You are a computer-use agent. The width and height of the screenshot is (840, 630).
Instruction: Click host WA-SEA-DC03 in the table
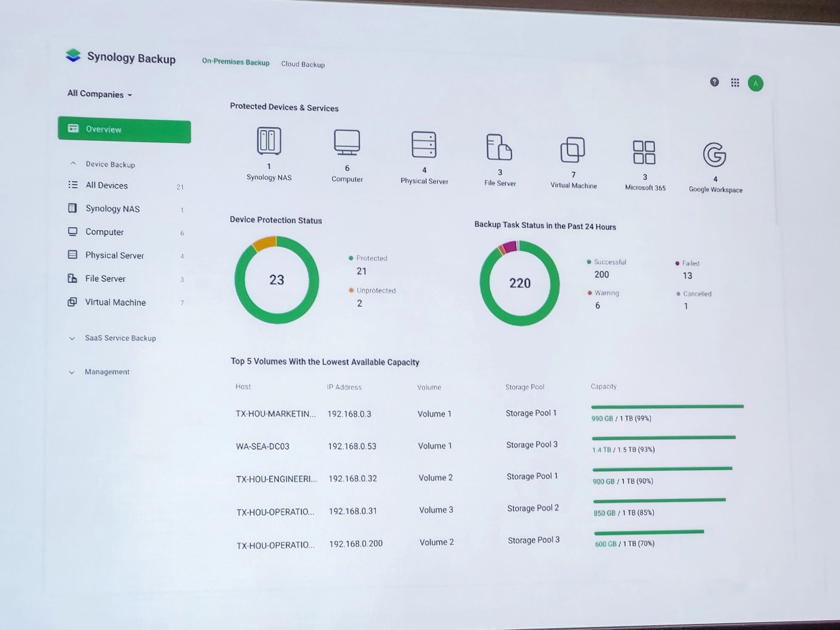(x=262, y=446)
